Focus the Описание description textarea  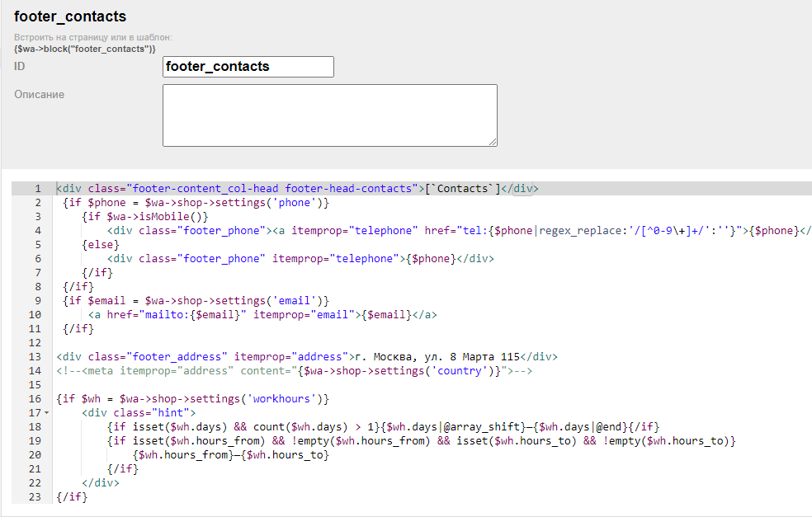pyautogui.click(x=329, y=115)
